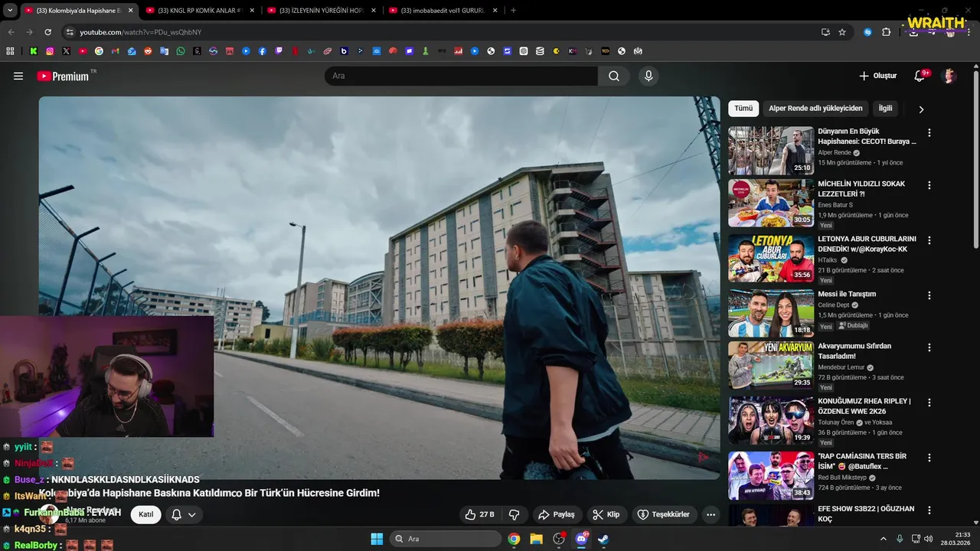Viewport: 980px width, 551px height.
Task: Open Steam from the taskbar
Action: tap(603, 539)
